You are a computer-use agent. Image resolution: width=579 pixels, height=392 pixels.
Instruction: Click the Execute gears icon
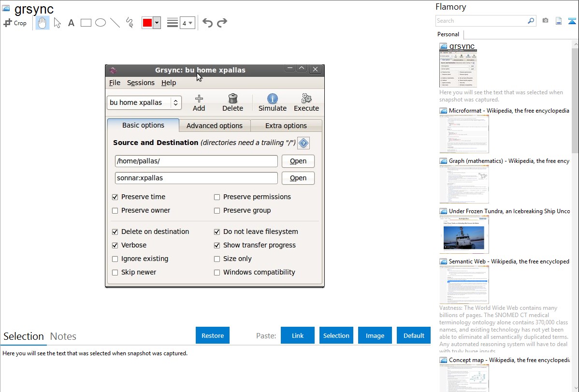click(x=306, y=98)
